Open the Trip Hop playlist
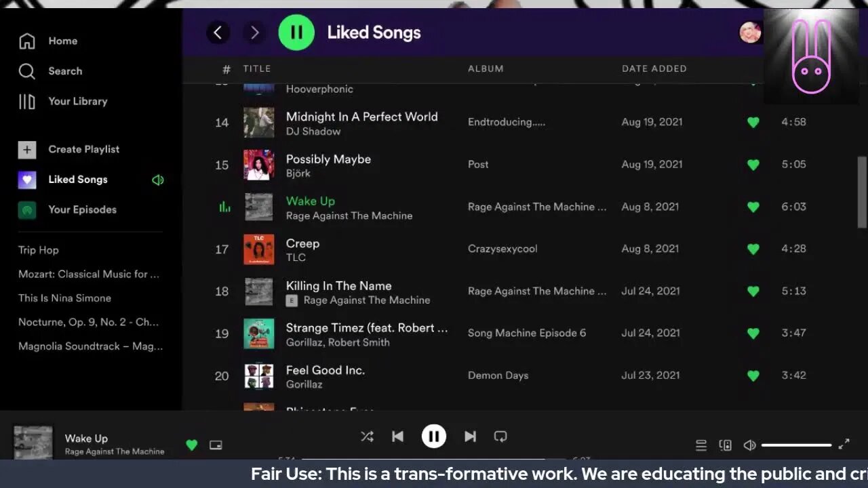868x488 pixels. point(39,250)
